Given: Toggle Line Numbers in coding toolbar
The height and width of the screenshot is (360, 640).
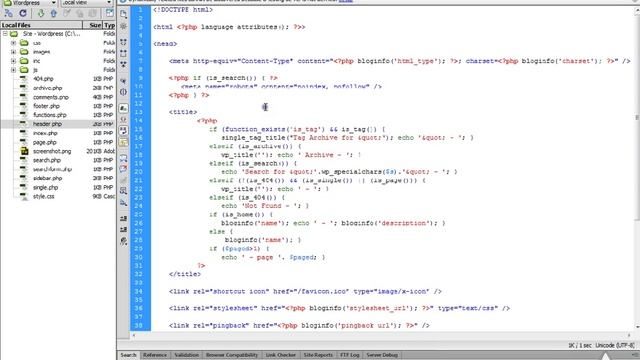Looking at the screenshot, I should [123, 108].
